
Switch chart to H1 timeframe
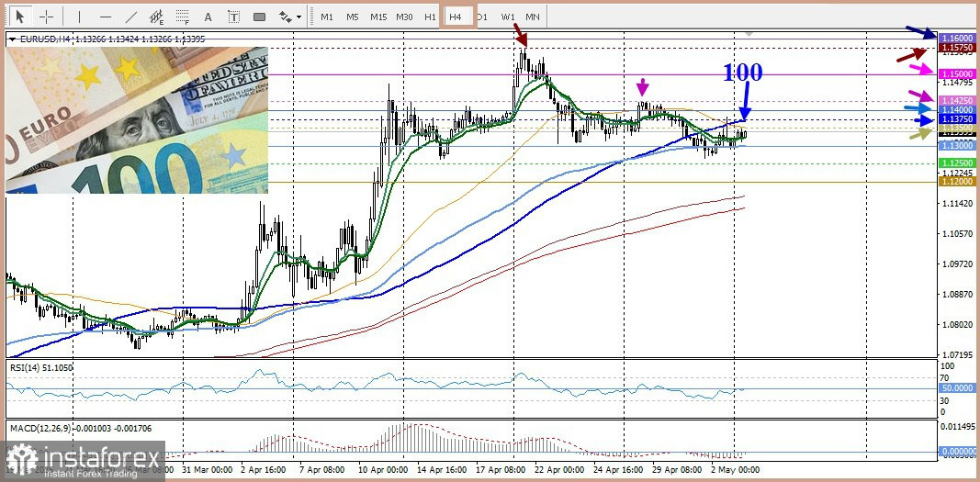(x=430, y=17)
